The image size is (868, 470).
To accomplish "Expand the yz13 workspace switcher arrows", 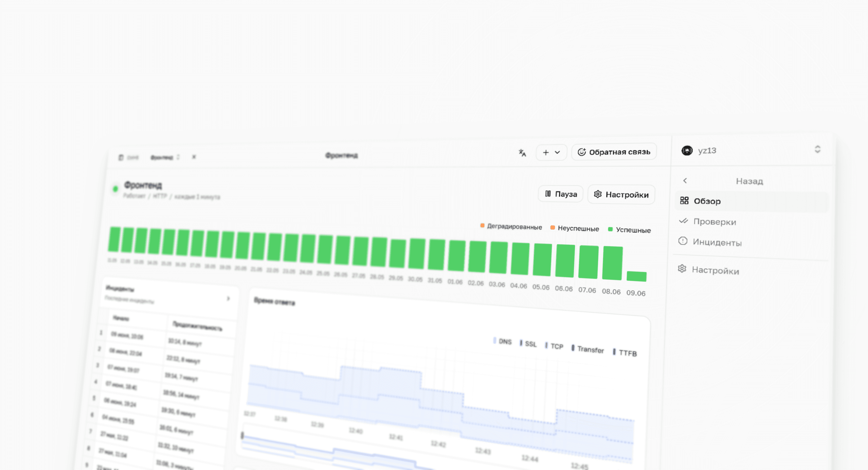I will (817, 149).
